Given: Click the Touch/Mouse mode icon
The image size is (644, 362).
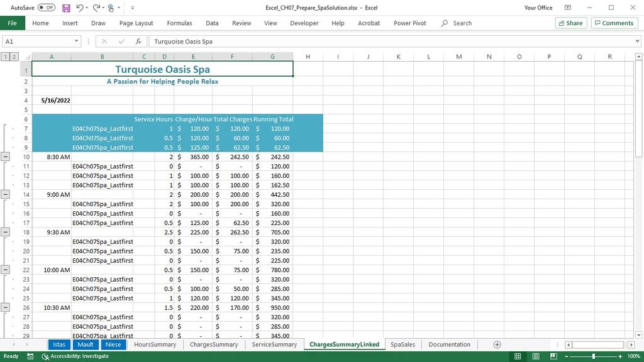Looking at the screenshot, I should 111,8.
